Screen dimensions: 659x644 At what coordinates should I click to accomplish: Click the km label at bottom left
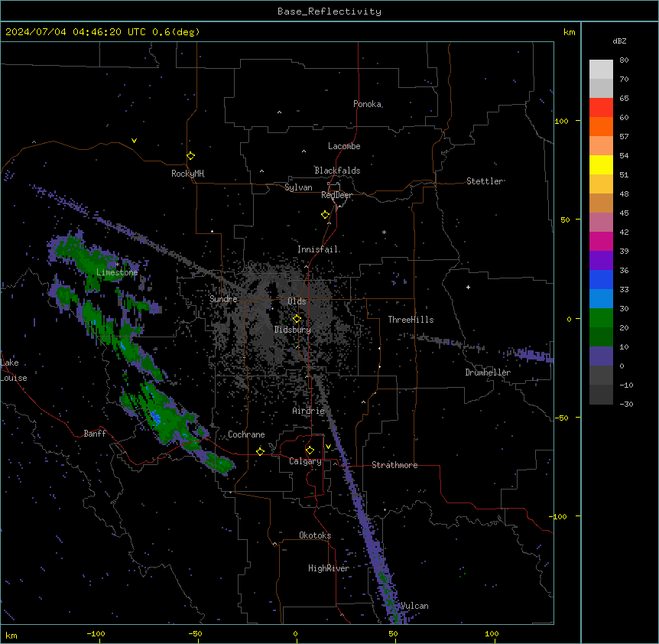(x=11, y=635)
